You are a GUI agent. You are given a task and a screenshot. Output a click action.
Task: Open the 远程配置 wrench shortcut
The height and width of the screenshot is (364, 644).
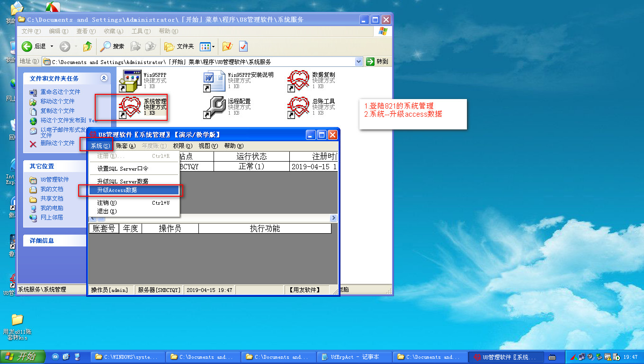(214, 108)
